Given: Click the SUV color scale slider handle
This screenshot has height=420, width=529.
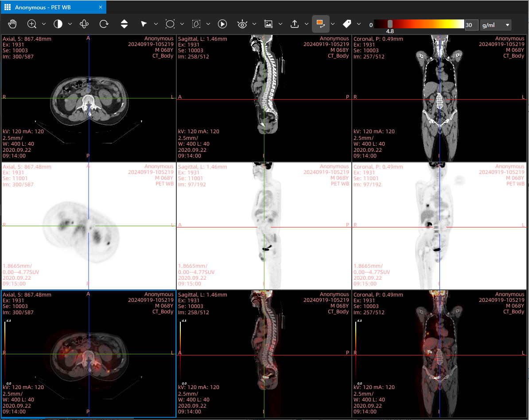Looking at the screenshot, I should coord(390,24).
